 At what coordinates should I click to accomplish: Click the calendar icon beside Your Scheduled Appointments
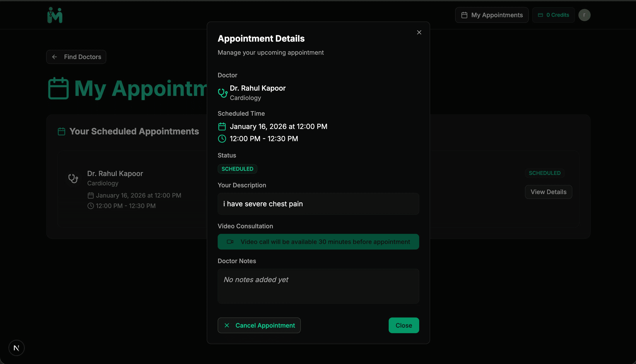[61, 131]
